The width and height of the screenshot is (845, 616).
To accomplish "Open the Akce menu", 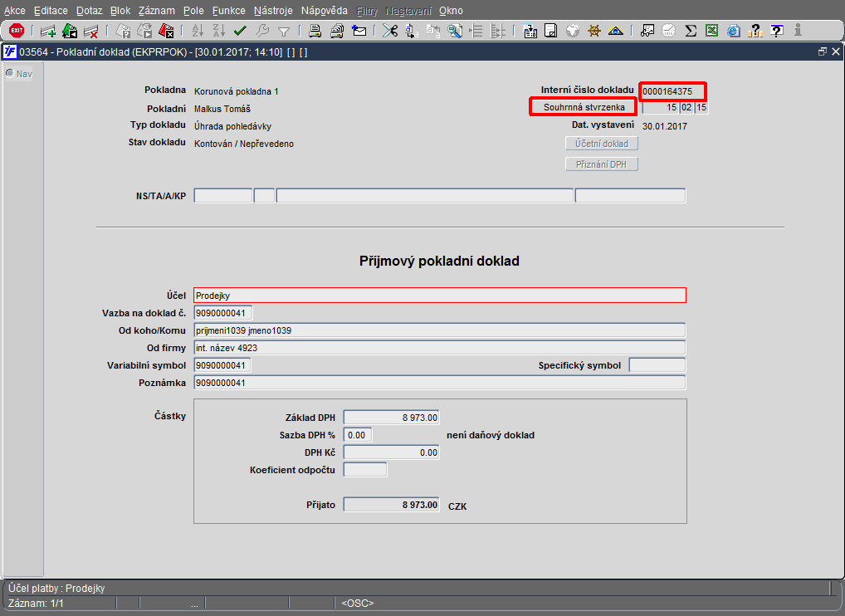I will coord(15,11).
